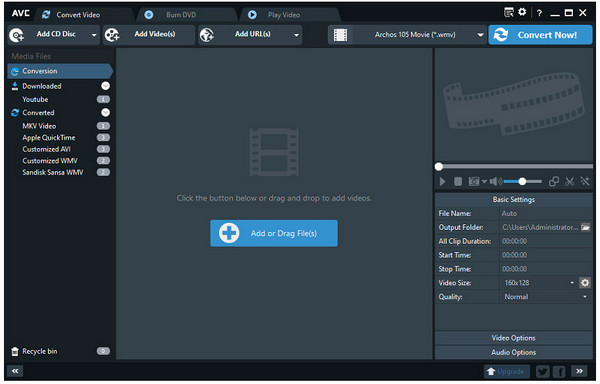The height and width of the screenshot is (384, 600).
Task: Expand the Video Options section
Action: pos(514,338)
